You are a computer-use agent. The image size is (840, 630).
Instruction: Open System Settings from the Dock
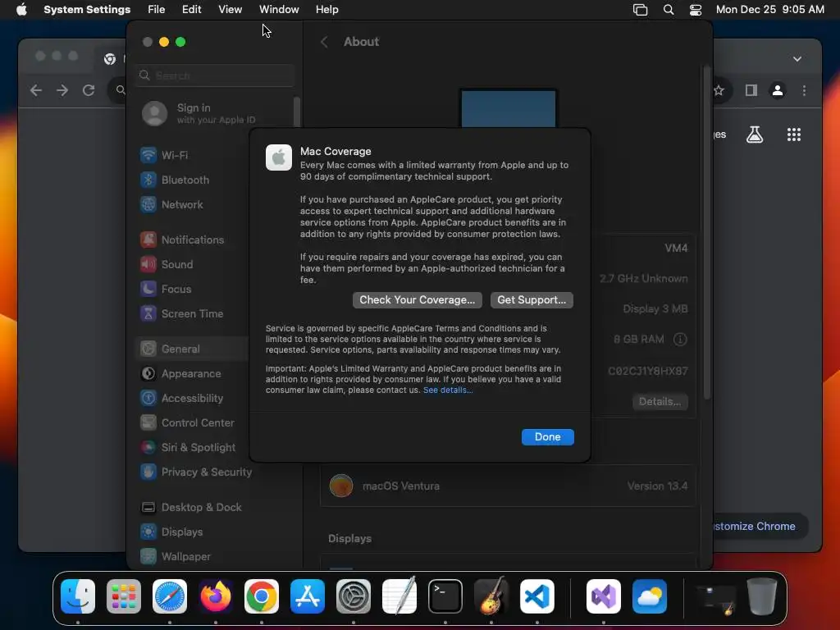pyautogui.click(x=354, y=596)
